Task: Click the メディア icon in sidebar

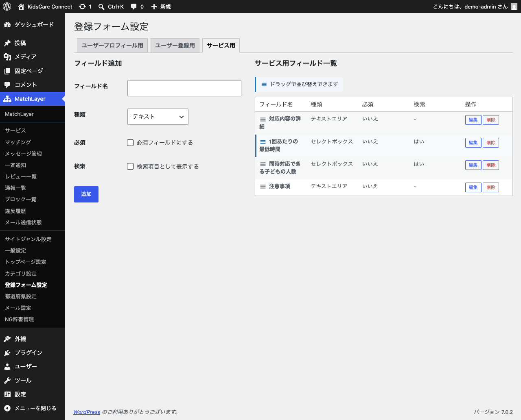Action: coord(7,57)
